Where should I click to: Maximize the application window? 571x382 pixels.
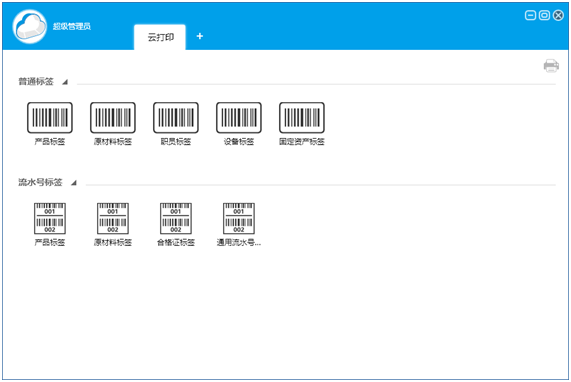tap(544, 15)
